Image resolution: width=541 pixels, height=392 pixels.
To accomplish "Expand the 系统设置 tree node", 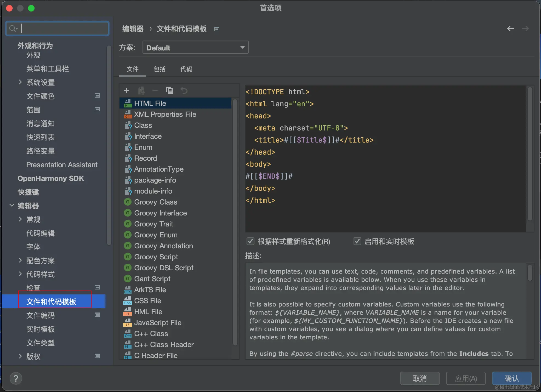I will coord(20,82).
